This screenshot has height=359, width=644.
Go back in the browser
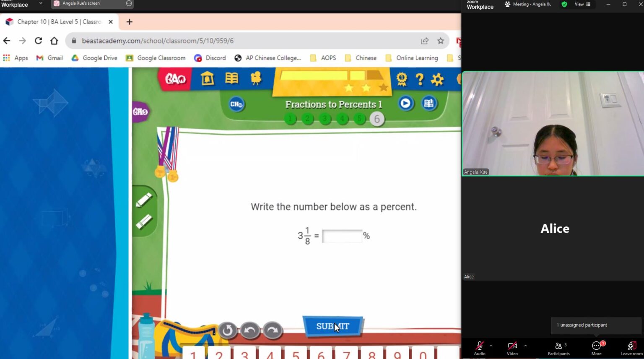click(x=7, y=41)
